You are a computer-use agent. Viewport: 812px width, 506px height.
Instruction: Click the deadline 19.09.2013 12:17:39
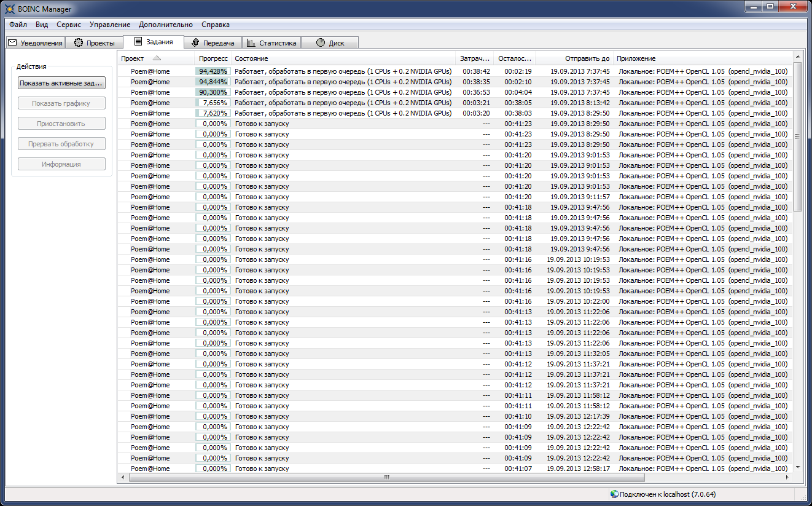point(578,416)
